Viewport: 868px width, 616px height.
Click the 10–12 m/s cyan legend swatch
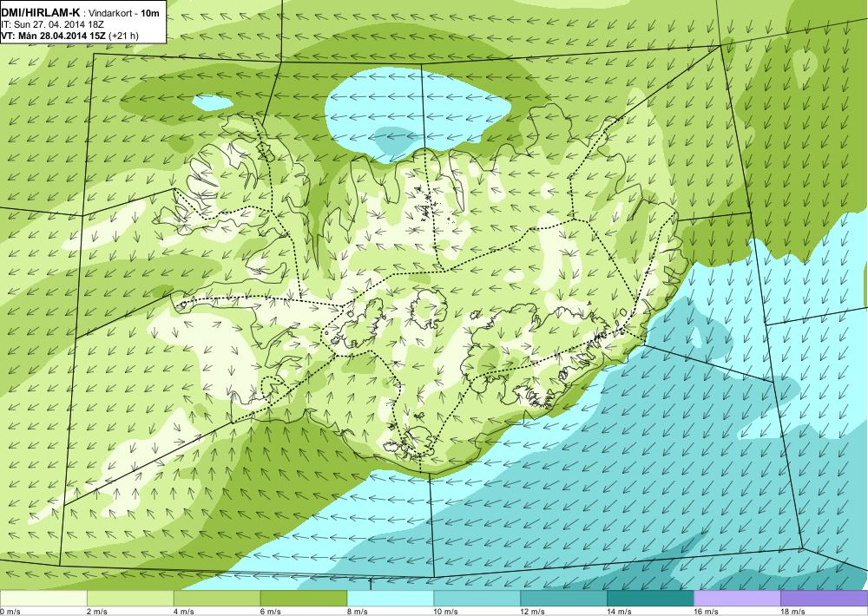(x=477, y=599)
